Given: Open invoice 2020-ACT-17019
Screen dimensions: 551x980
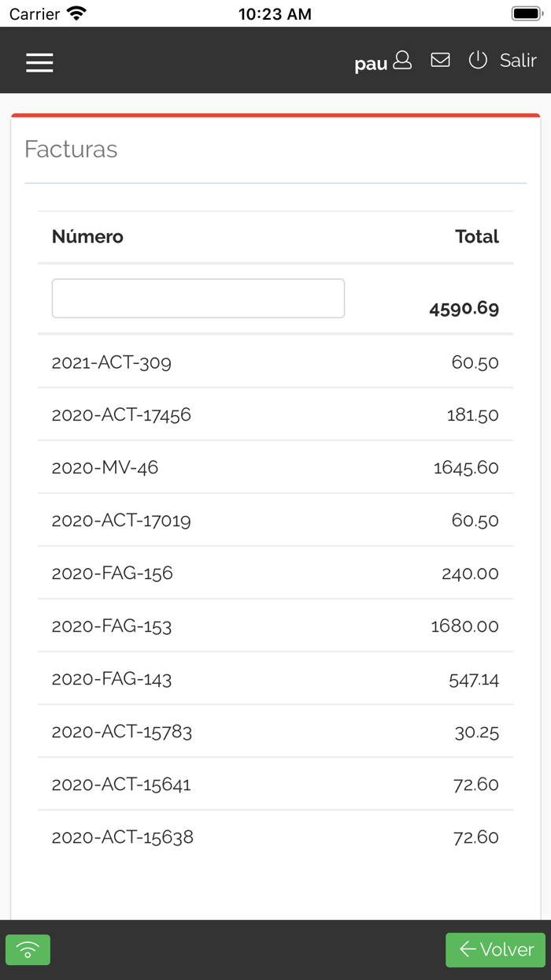Looking at the screenshot, I should tap(121, 521).
